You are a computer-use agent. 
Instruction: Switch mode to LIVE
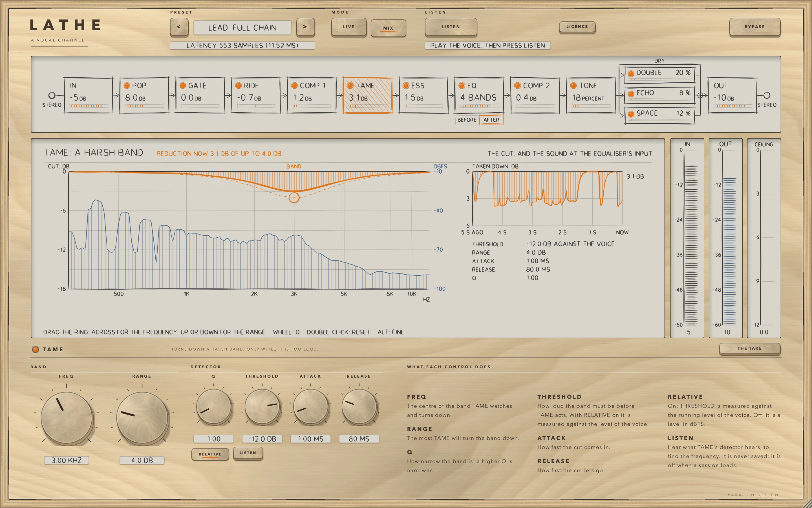click(348, 27)
